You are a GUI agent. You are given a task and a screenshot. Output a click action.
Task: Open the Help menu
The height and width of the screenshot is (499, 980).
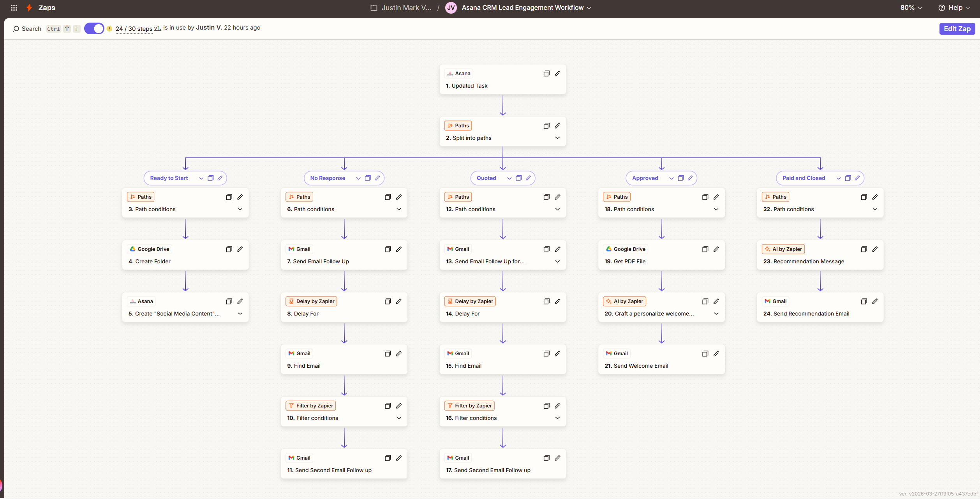click(x=954, y=7)
